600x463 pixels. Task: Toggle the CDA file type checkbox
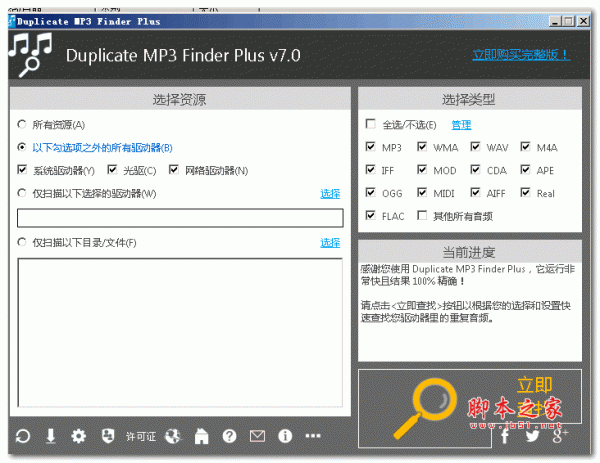click(x=475, y=170)
